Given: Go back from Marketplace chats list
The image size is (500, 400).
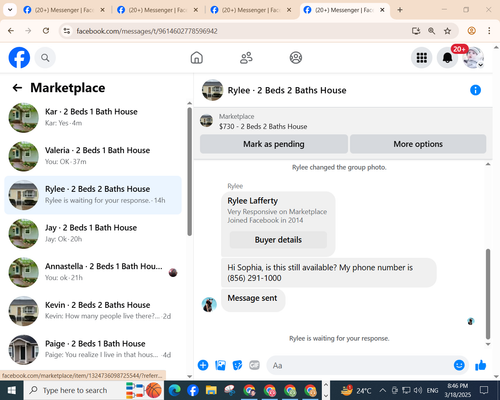Looking at the screenshot, I should (17, 88).
